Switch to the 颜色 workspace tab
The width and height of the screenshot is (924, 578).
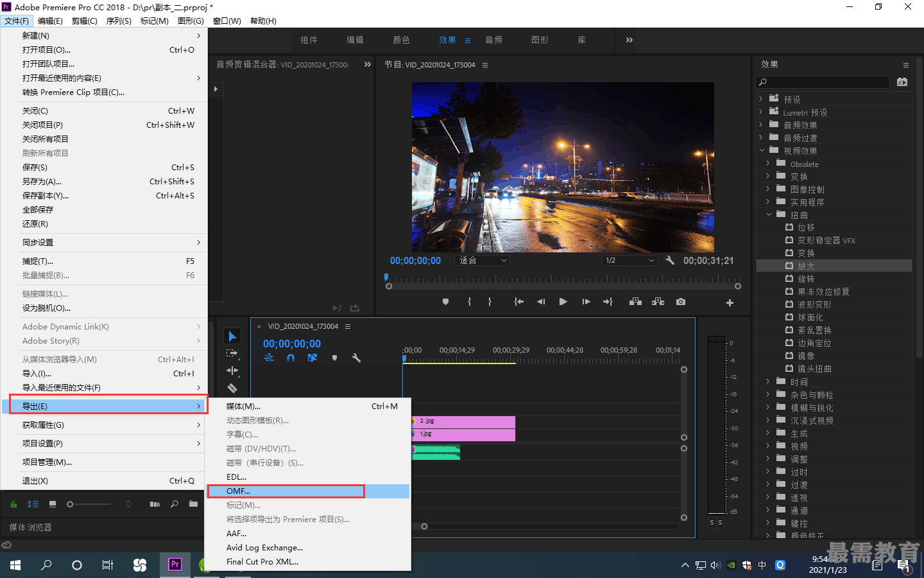(x=401, y=40)
